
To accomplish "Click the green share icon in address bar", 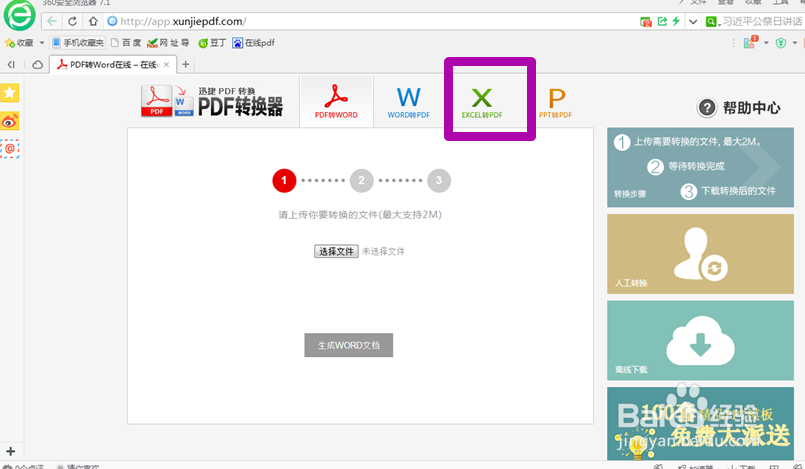I will pyautogui.click(x=662, y=21).
